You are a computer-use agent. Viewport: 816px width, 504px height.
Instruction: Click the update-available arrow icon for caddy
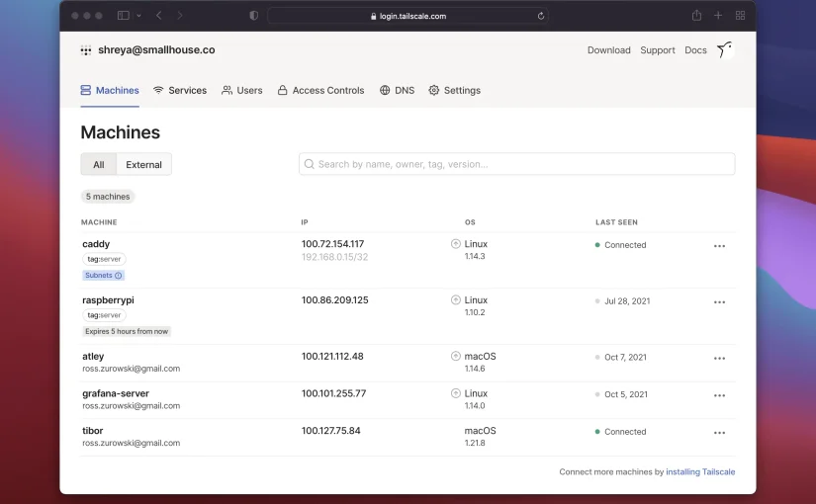point(455,244)
